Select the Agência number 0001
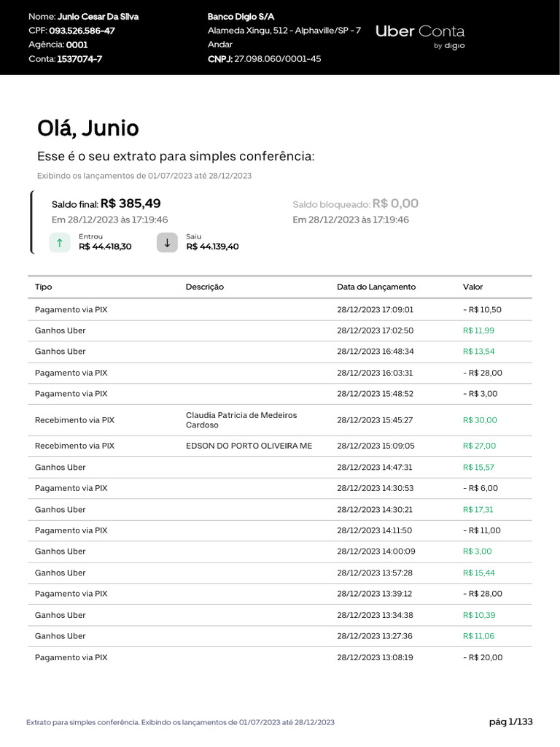 (77, 44)
